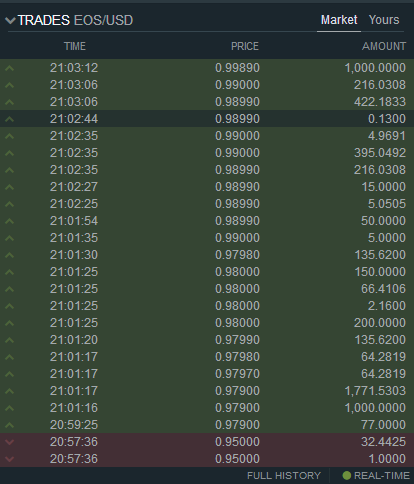Select price 0.99890
The width and height of the screenshot is (414, 484).
[237, 68]
